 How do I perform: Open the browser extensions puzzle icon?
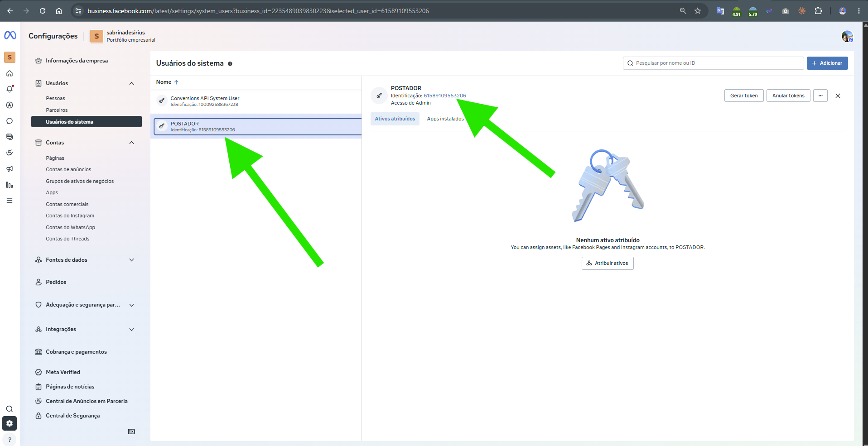pos(818,11)
